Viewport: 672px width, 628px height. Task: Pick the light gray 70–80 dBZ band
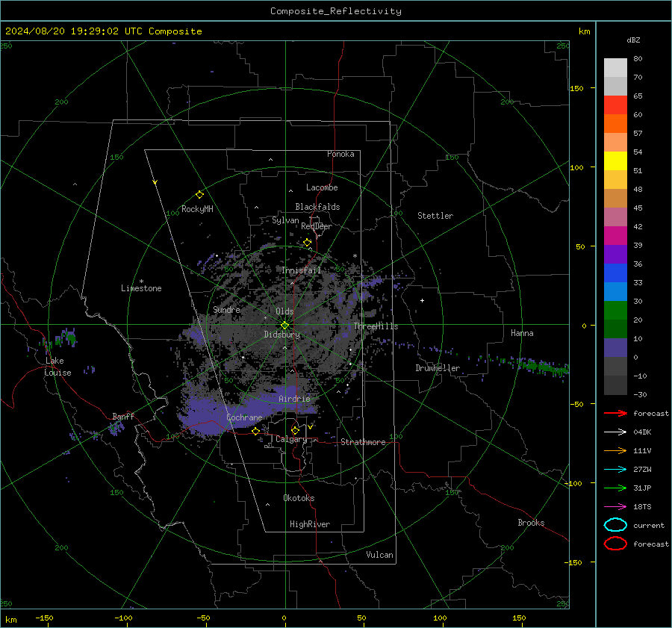point(615,68)
